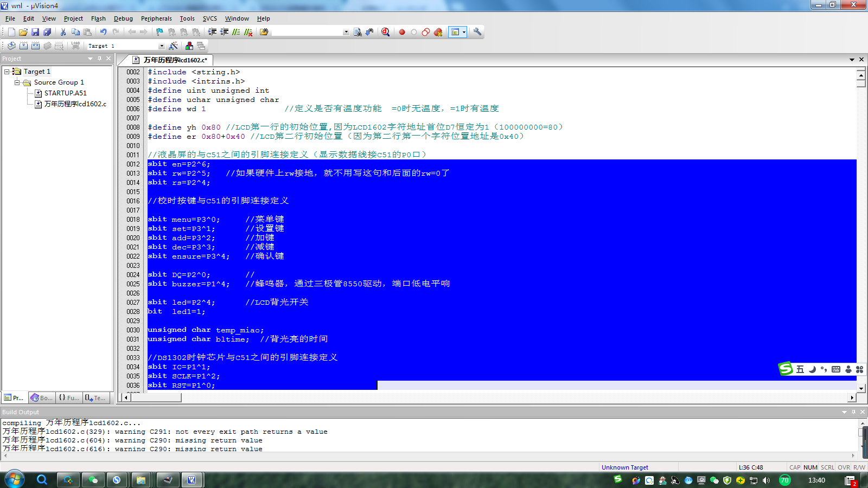The image size is (868, 488).
Task: Click the Download LOAD icon
Action: pyautogui.click(x=75, y=46)
